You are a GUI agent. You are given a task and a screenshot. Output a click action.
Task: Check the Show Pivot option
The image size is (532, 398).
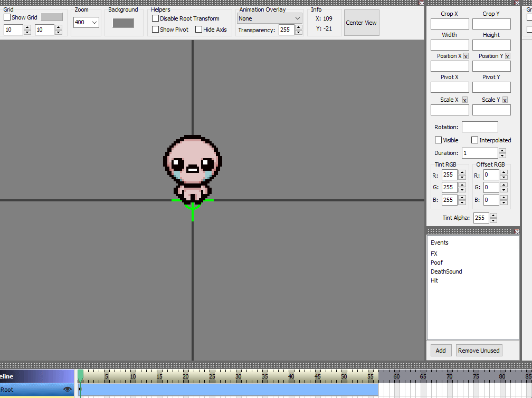coord(155,30)
